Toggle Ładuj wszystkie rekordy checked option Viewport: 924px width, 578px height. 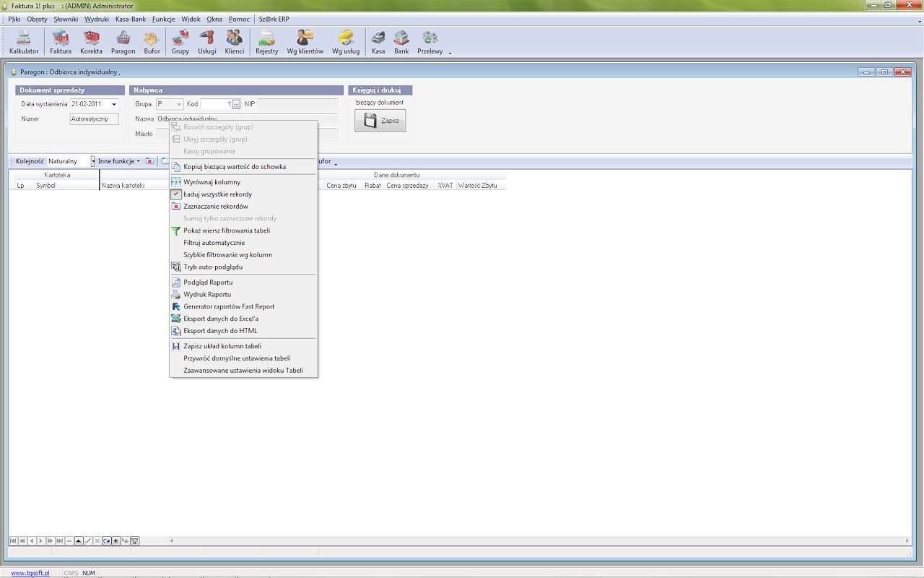[x=243, y=194]
